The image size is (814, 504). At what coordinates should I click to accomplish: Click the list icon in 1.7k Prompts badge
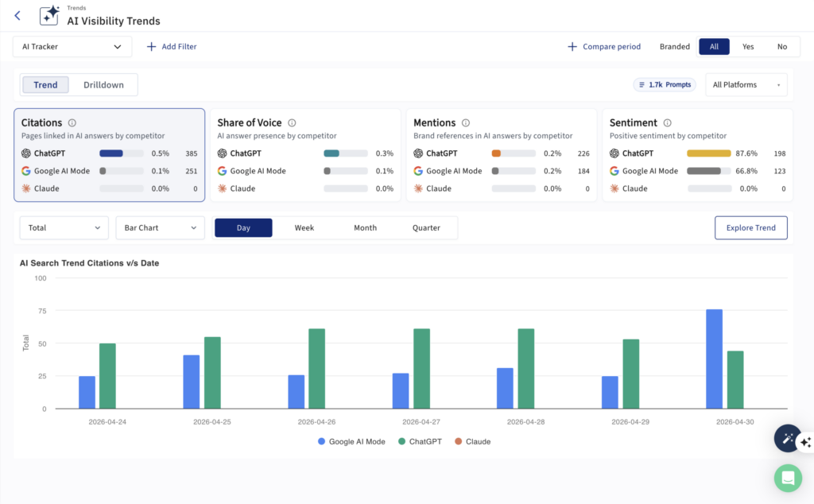[642, 84]
